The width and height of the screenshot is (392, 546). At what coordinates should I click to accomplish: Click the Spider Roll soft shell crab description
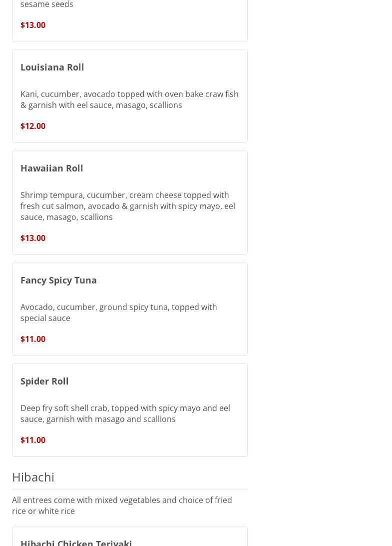click(x=125, y=413)
